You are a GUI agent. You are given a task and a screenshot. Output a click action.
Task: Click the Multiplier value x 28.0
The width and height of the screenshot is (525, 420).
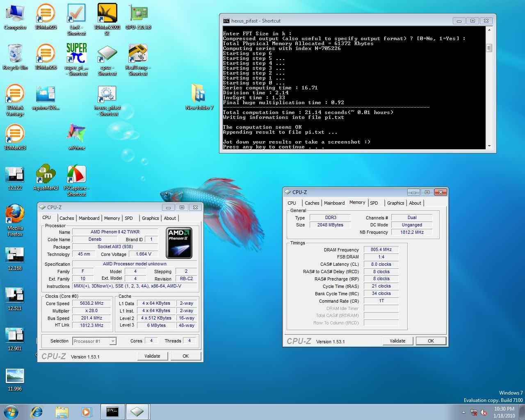pos(91,310)
